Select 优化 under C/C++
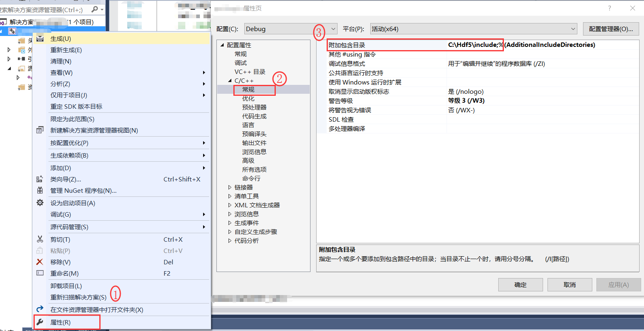The image size is (644, 331). (x=248, y=98)
